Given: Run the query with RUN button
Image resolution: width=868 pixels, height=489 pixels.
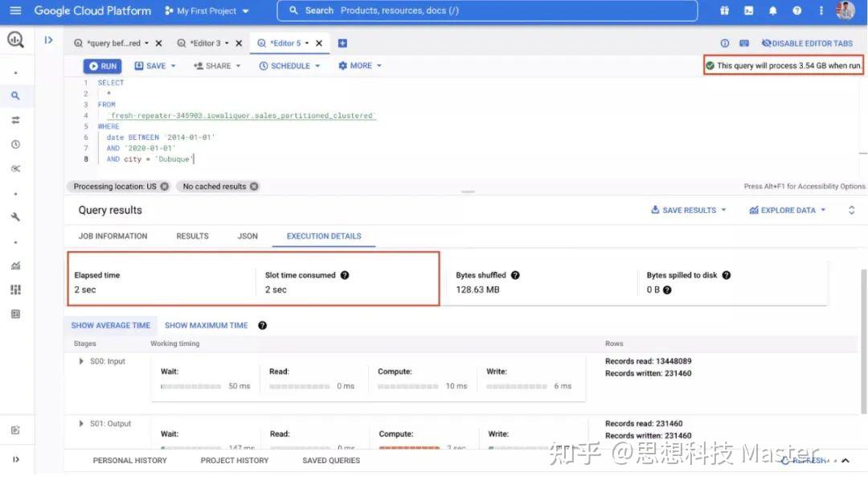Looking at the screenshot, I should point(102,66).
